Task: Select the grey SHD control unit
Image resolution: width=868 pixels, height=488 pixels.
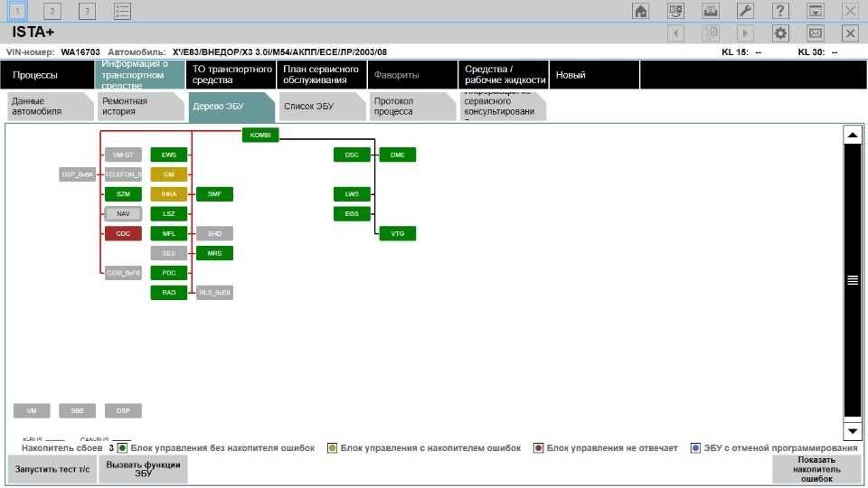Action: pos(215,233)
